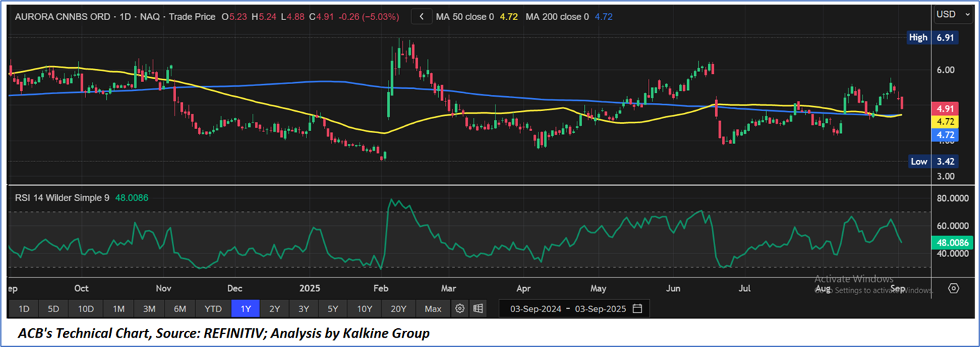Viewport: 980px width, 347px height.
Task: Open the USD currency dropdown
Action: pyautogui.click(x=953, y=14)
